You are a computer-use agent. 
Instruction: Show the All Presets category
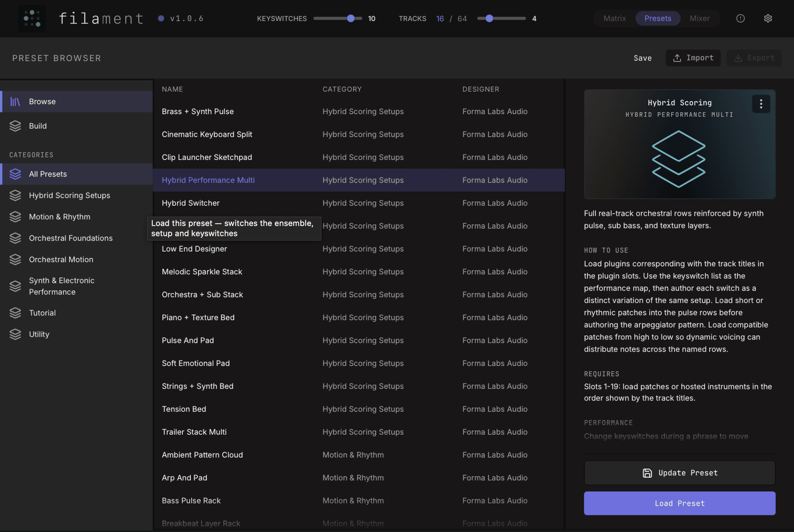(x=76, y=174)
